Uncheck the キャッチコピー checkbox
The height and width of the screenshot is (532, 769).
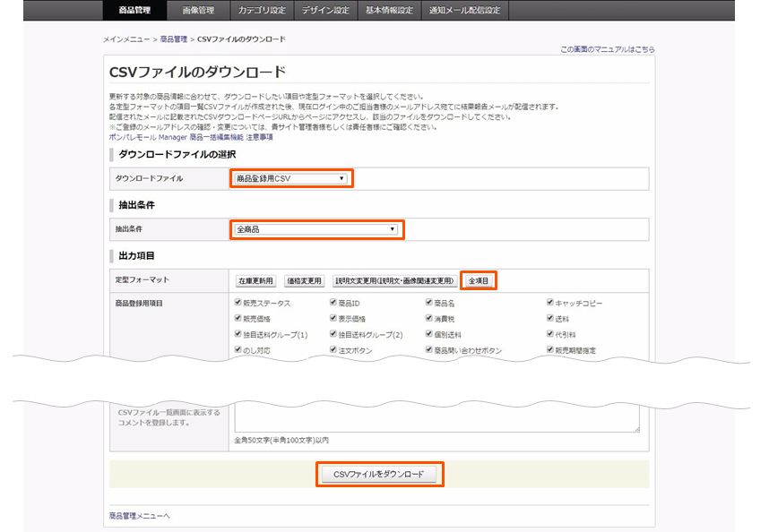pos(549,302)
